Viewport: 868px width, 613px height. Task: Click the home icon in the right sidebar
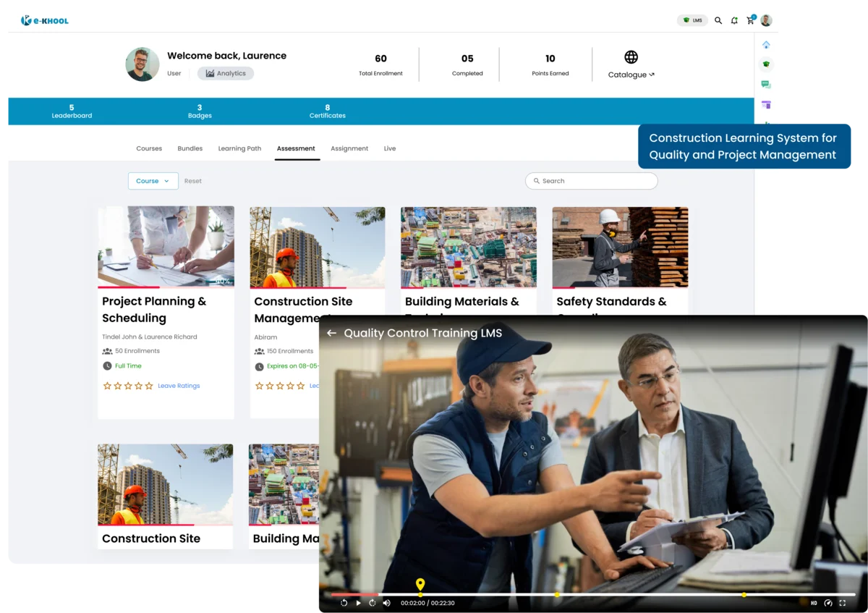(x=766, y=44)
